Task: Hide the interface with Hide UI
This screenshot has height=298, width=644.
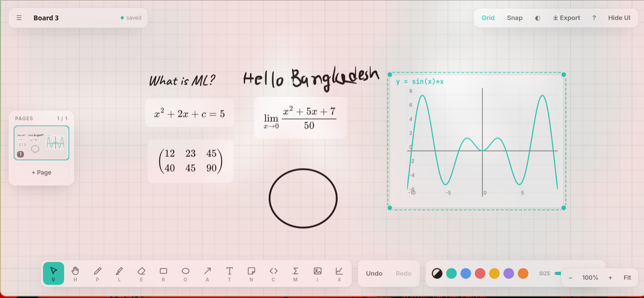Action: click(x=619, y=18)
